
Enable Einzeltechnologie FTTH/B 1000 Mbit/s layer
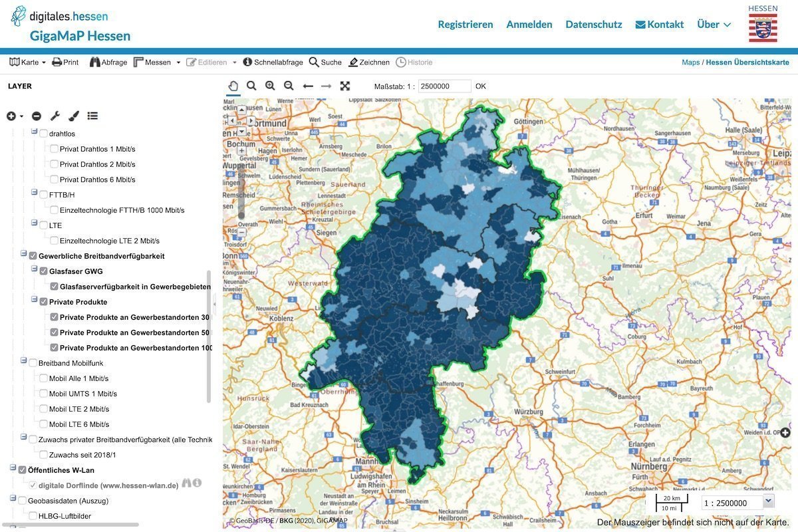point(54,210)
